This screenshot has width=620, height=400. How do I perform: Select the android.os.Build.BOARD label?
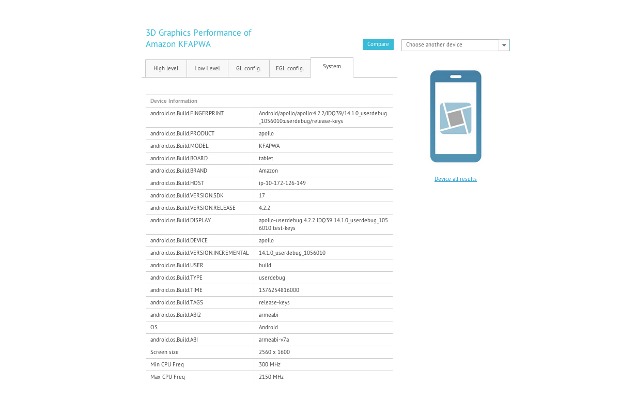[179, 158]
